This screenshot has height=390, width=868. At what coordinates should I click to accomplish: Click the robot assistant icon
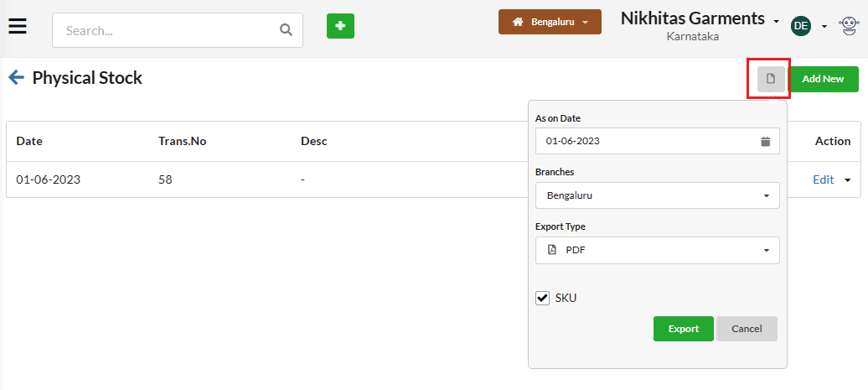848,25
